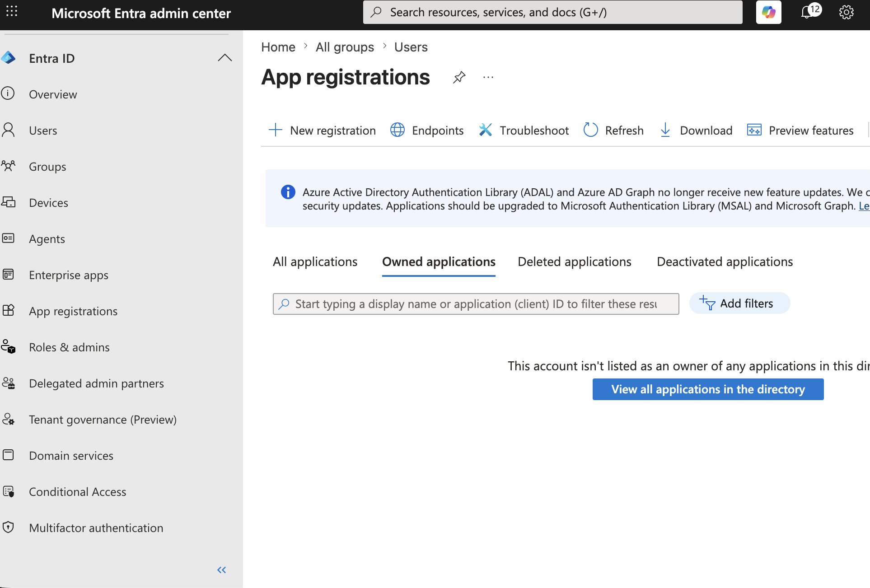Open Preview features
The image size is (870, 588).
pos(800,131)
